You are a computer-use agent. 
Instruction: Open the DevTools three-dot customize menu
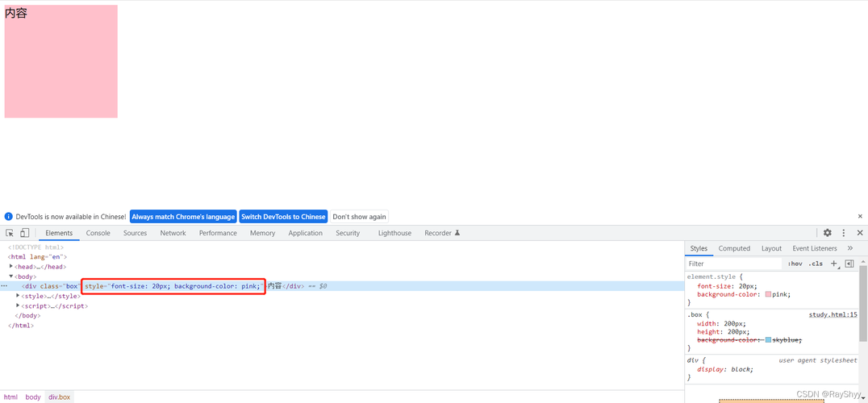click(x=844, y=233)
